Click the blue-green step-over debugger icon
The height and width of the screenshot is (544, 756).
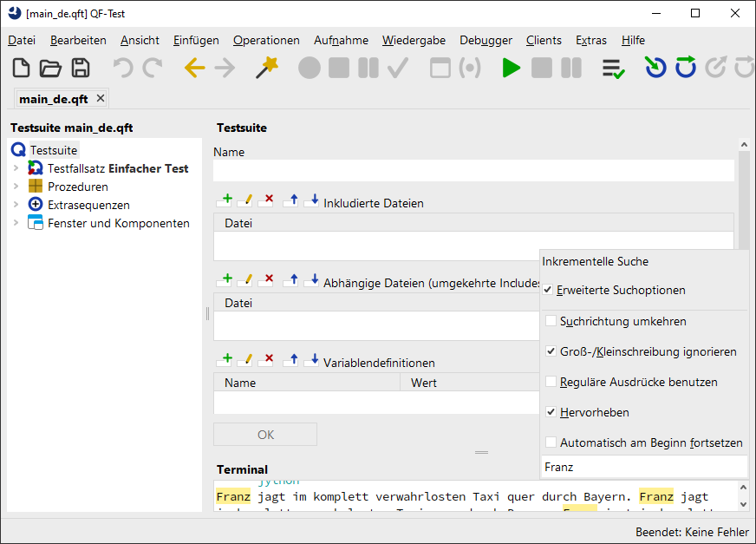[x=685, y=67]
